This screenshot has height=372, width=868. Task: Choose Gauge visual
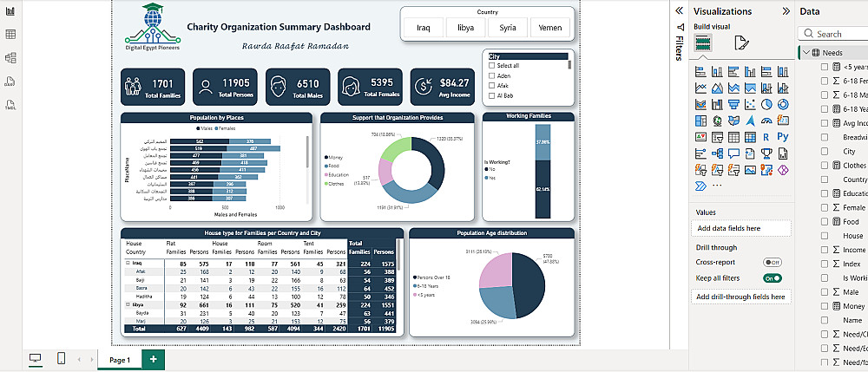(x=766, y=121)
